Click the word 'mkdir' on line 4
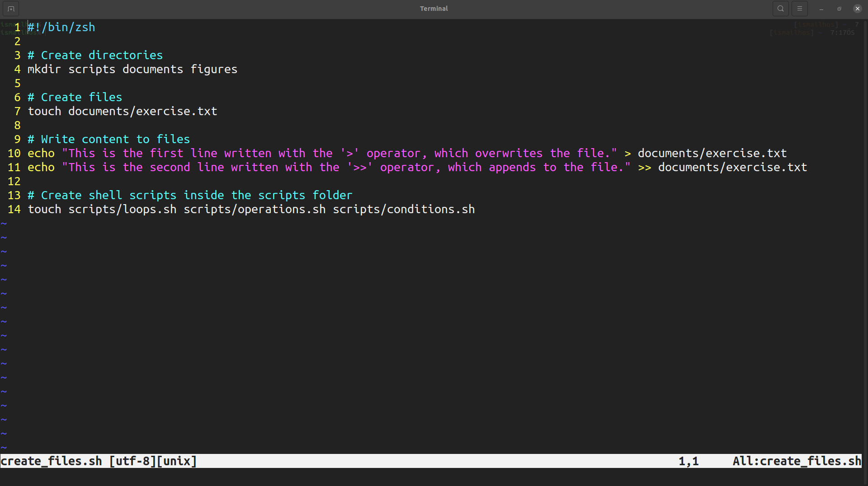The image size is (868, 486). tap(44, 69)
